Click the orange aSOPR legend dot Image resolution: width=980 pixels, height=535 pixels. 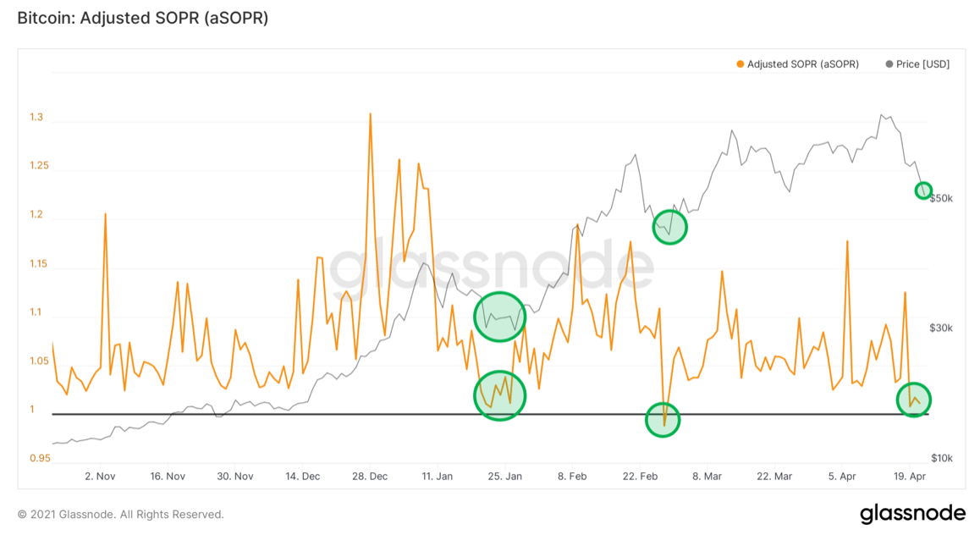(740, 64)
